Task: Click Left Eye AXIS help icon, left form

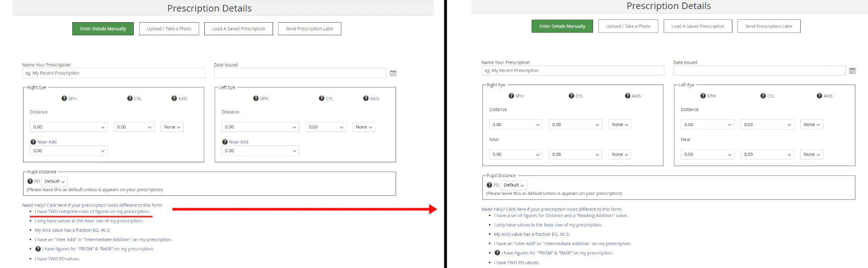Action: click(366, 99)
